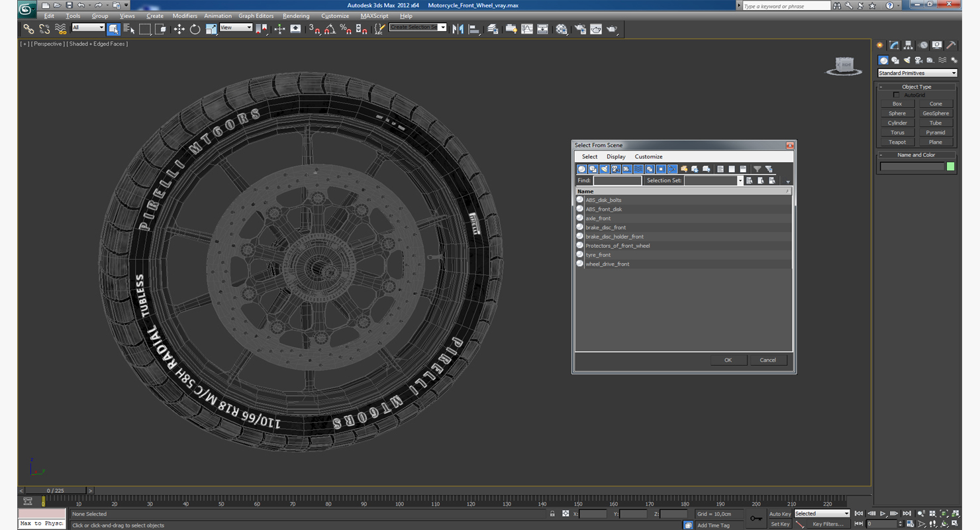
Task: Toggle the Percent Snap icon
Action: point(346,29)
